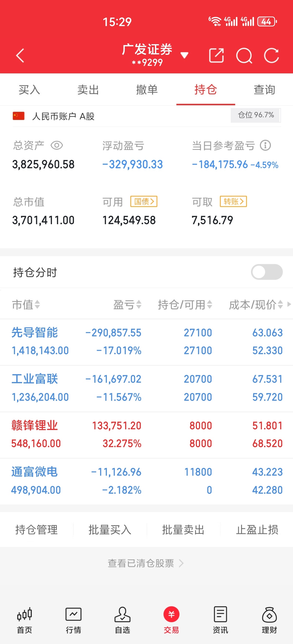Select 交易 trade icon in bottom bar
The height and width of the screenshot is (644, 293).
(171, 620)
